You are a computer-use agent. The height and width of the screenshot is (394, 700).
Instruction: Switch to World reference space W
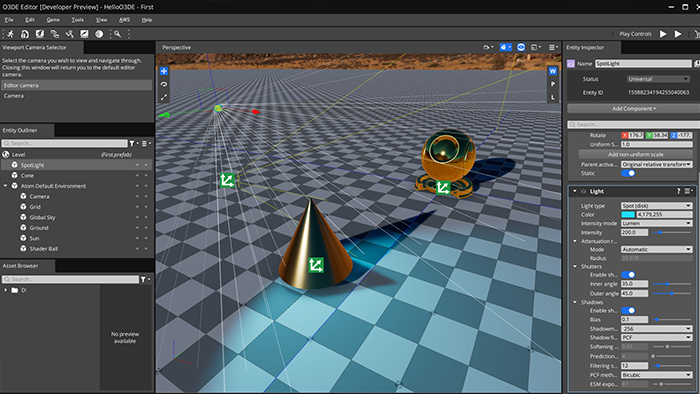pyautogui.click(x=553, y=71)
